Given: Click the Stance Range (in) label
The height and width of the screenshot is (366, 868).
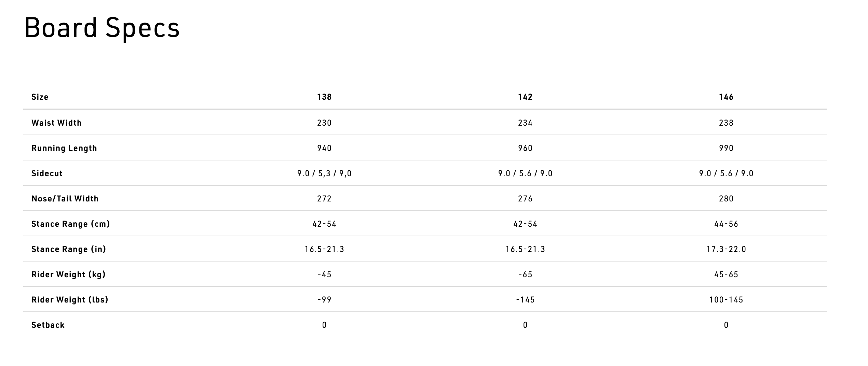Looking at the screenshot, I should tap(69, 249).
